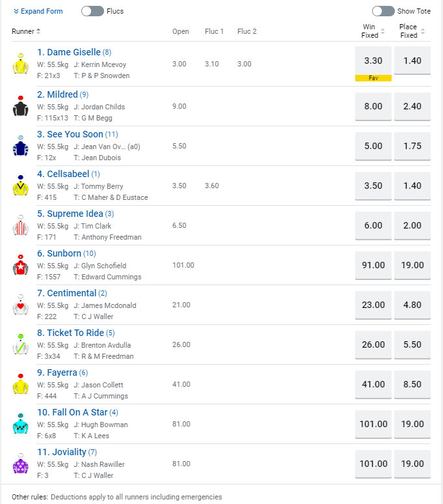Toggle the Flucs switch

[92, 11]
